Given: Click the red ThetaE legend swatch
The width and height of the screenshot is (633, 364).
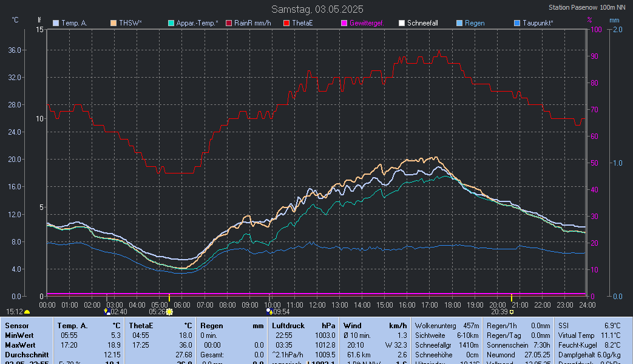Looking at the screenshot, I should (286, 23).
